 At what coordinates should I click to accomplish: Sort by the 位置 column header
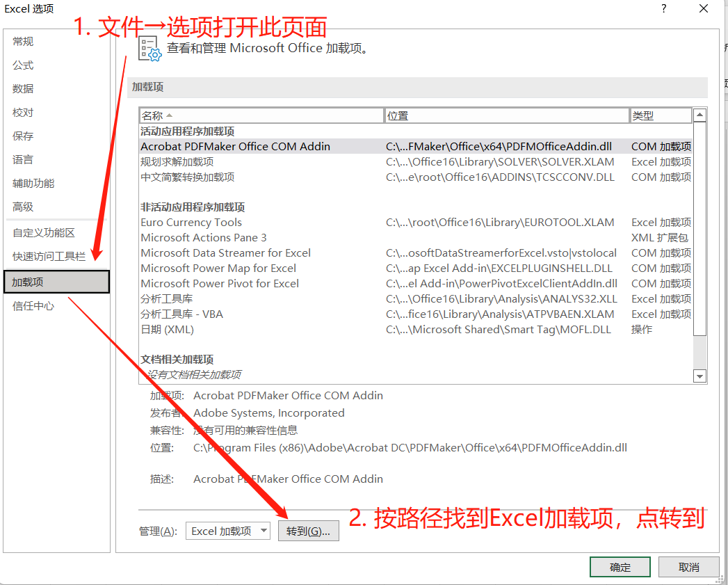click(506, 115)
